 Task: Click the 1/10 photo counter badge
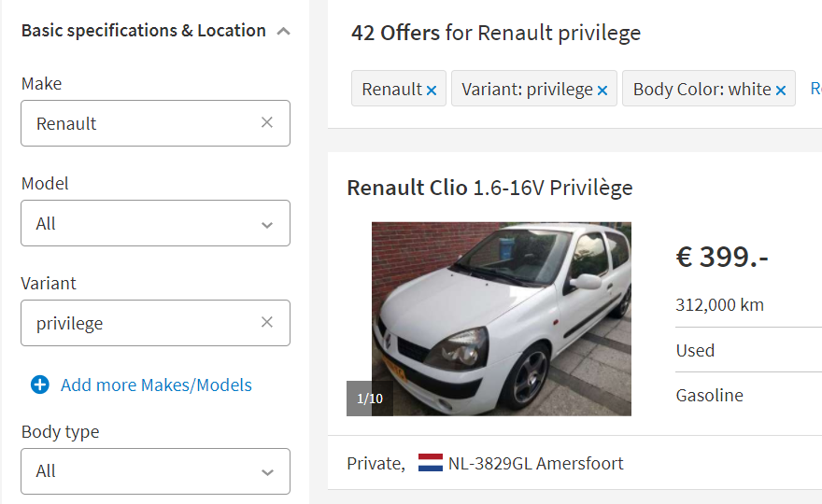point(370,399)
